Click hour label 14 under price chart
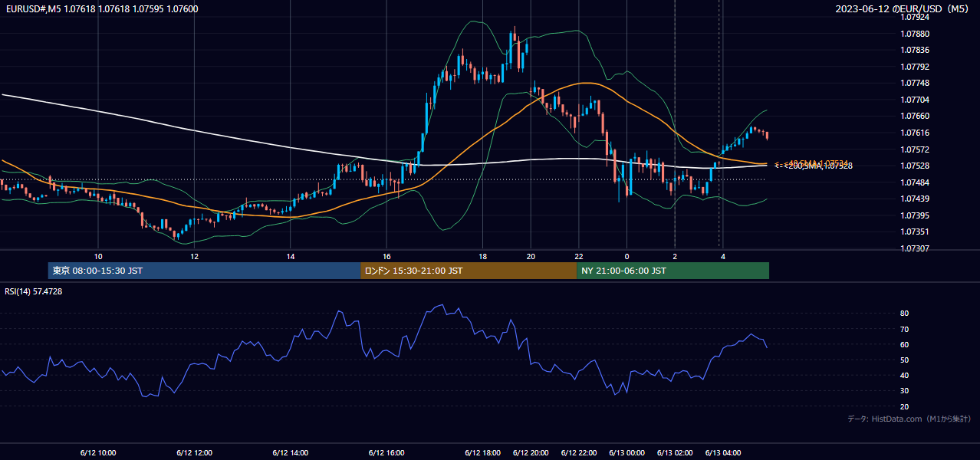Image resolution: width=980 pixels, height=460 pixels. click(x=291, y=256)
